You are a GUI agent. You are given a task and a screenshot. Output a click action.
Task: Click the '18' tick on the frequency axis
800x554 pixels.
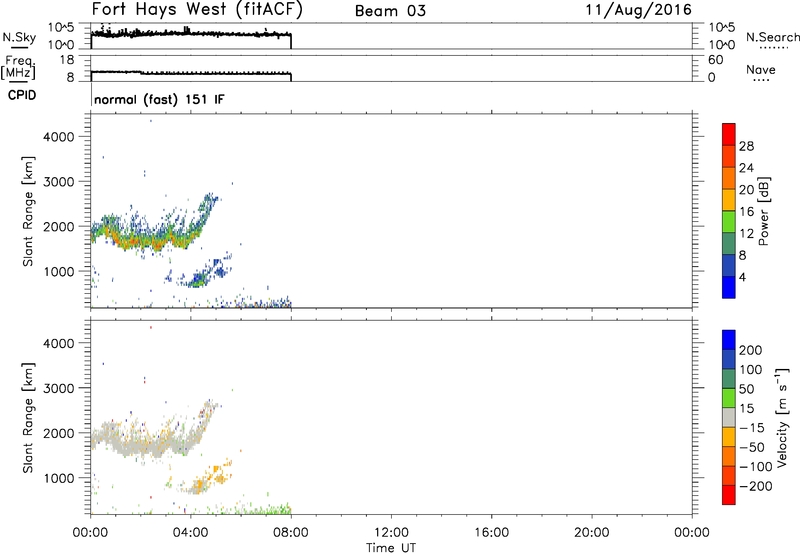click(x=67, y=60)
